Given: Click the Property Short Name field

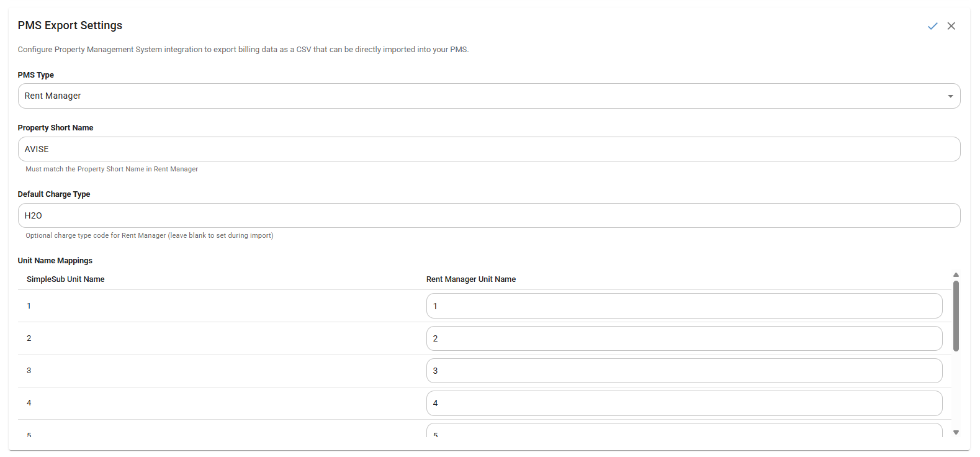Looking at the screenshot, I should pos(488,149).
